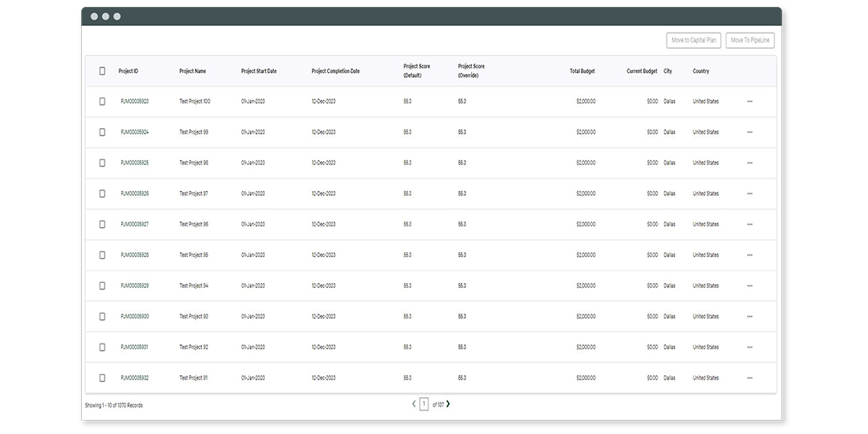The image size is (868, 434).
Task: Click the three-dot icon for Test Project 92
Action: (749, 347)
